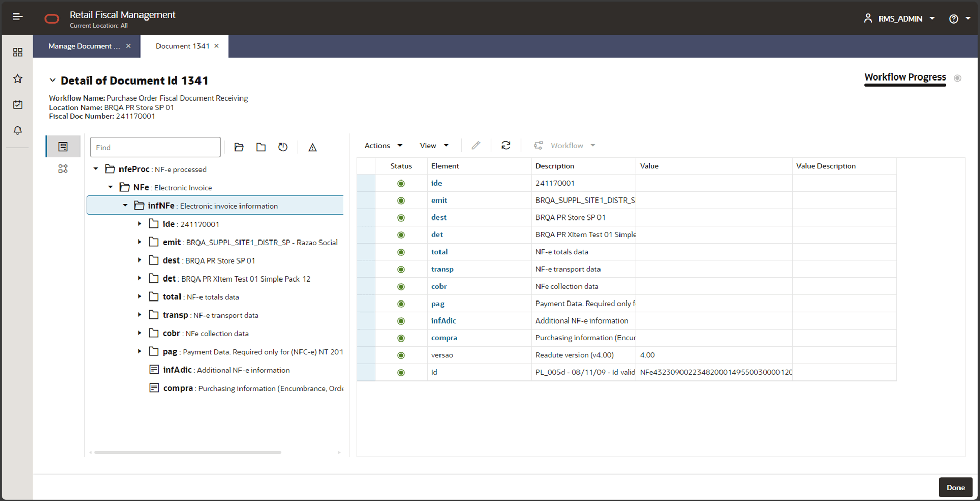Open the cobr element link in table
The image size is (980, 501).
click(439, 286)
